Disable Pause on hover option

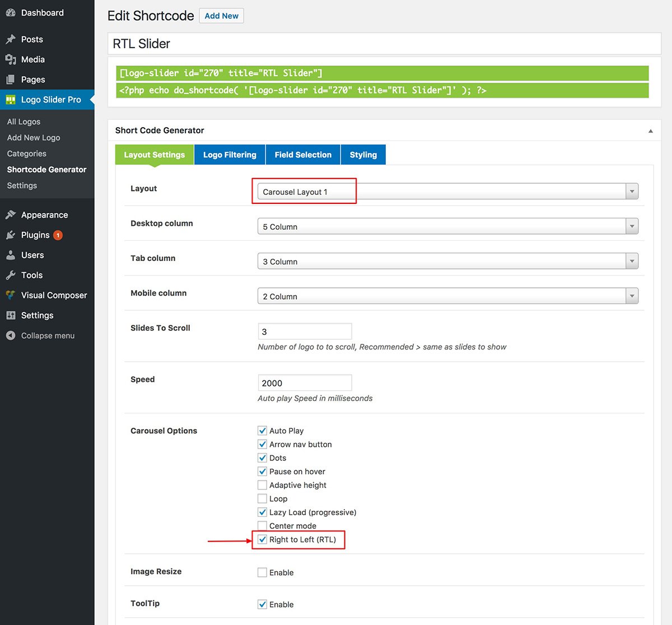262,472
